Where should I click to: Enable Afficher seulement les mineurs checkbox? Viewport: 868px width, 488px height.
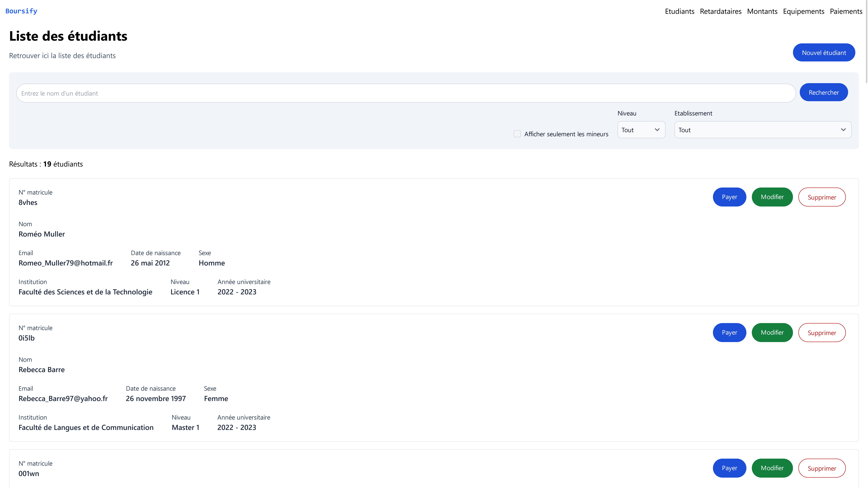[x=517, y=134]
